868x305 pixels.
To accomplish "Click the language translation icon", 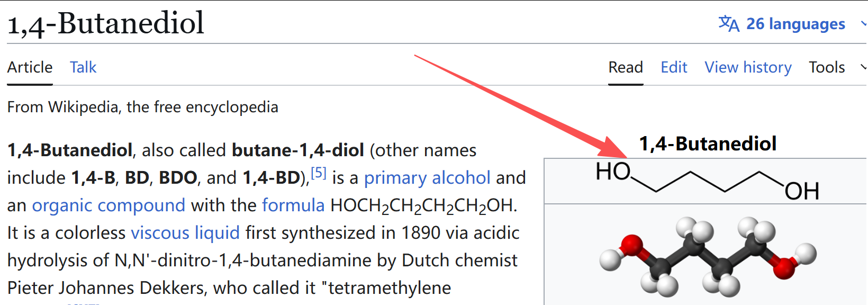I will click(x=729, y=24).
